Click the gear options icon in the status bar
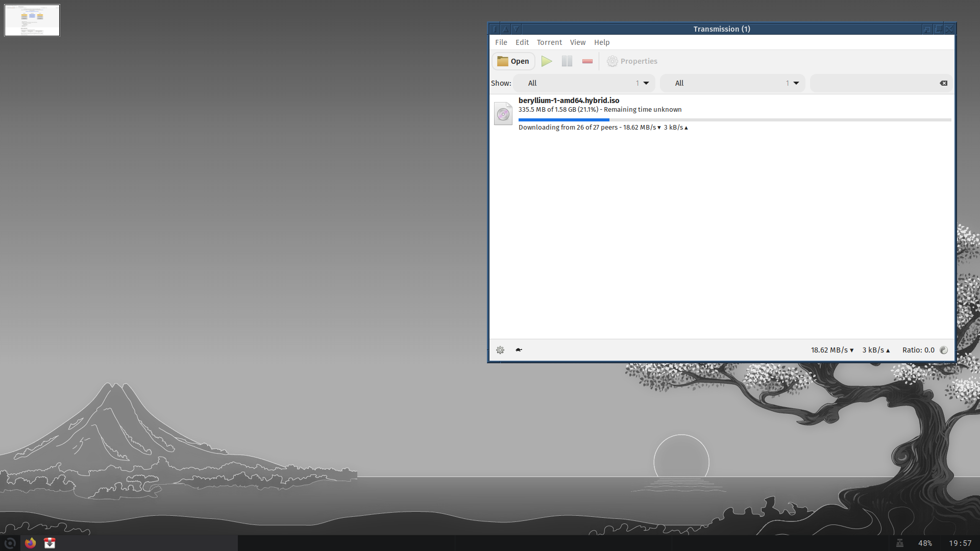This screenshot has width=980, height=551. point(500,350)
